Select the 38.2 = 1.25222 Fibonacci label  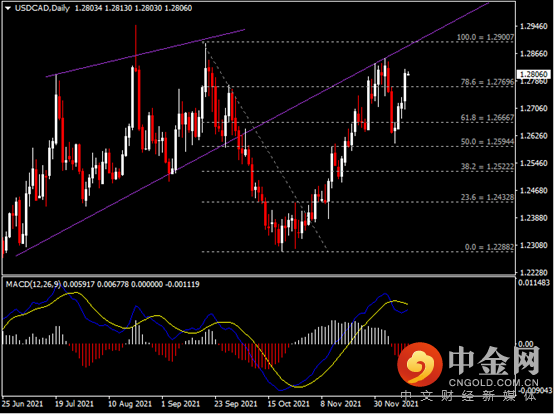click(x=487, y=166)
